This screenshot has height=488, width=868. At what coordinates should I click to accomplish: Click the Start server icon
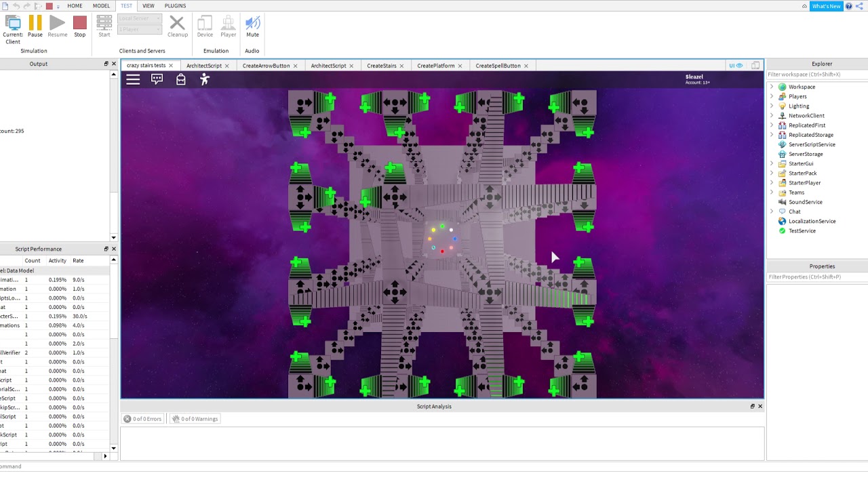[104, 24]
